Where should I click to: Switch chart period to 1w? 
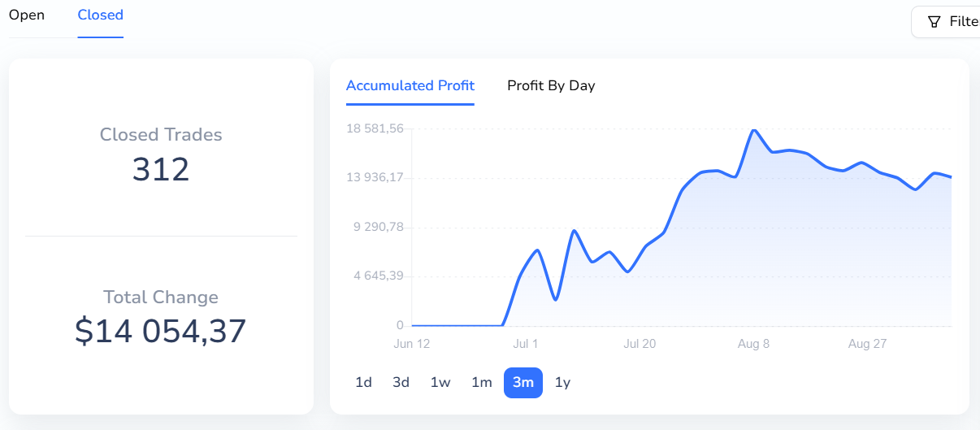[x=440, y=383]
